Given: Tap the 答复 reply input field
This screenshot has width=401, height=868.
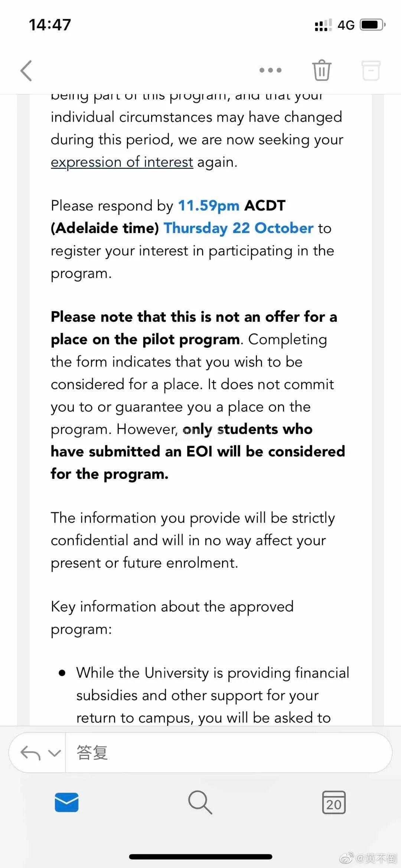Looking at the screenshot, I should pyautogui.click(x=223, y=753).
